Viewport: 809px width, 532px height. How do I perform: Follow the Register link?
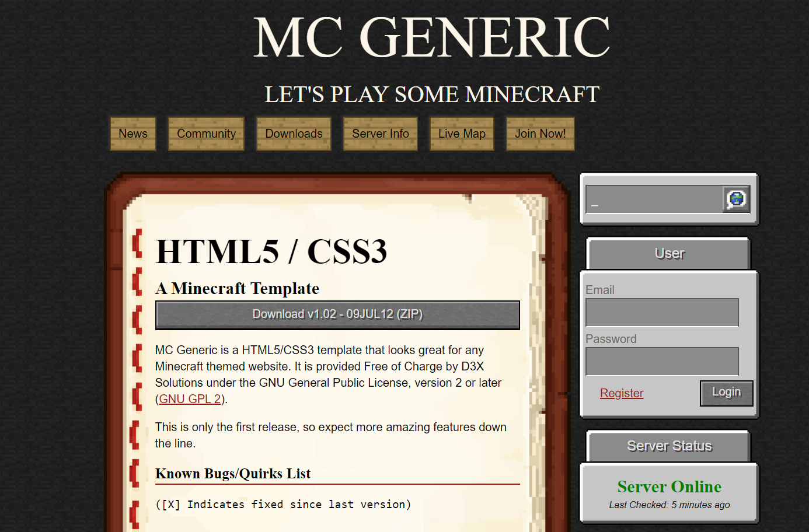(622, 393)
